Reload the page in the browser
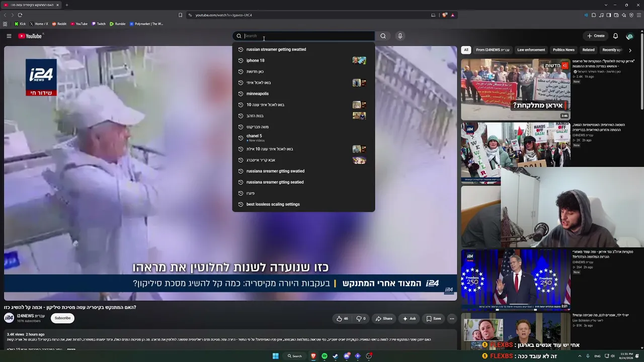644x362 pixels. coord(20,15)
